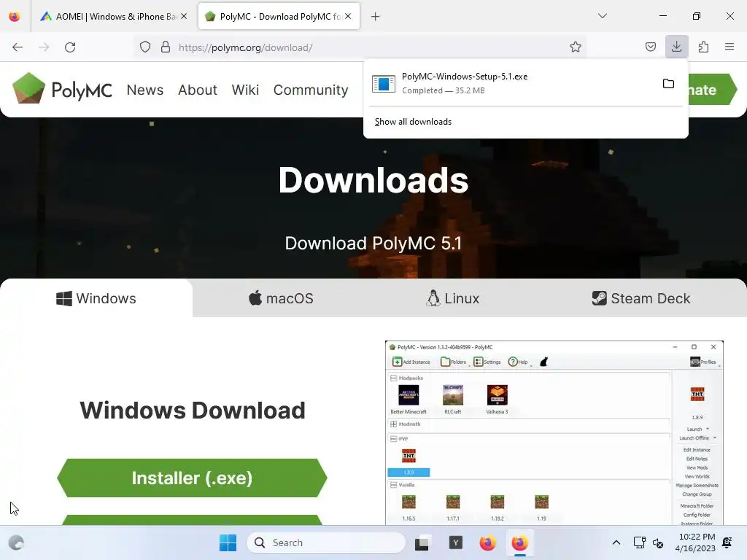This screenshot has height=560, width=747.
Task: Open the muted volume tray icon
Action: pos(658,542)
